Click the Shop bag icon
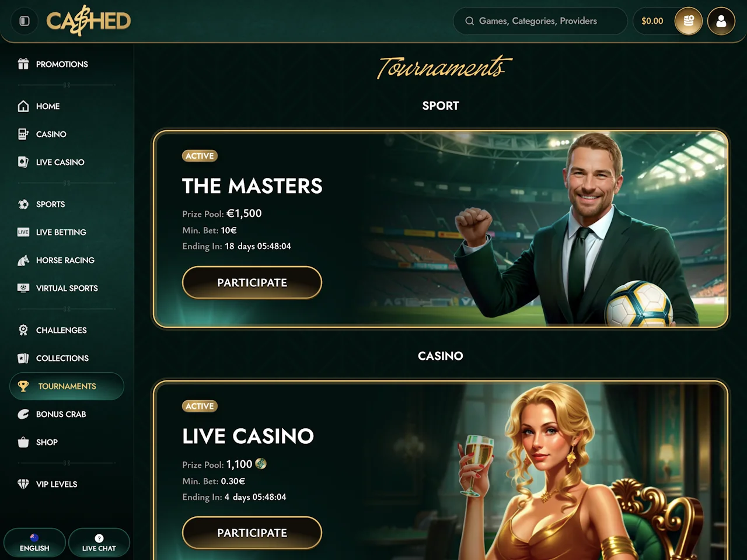Screen dimensions: 747x560 point(23,442)
